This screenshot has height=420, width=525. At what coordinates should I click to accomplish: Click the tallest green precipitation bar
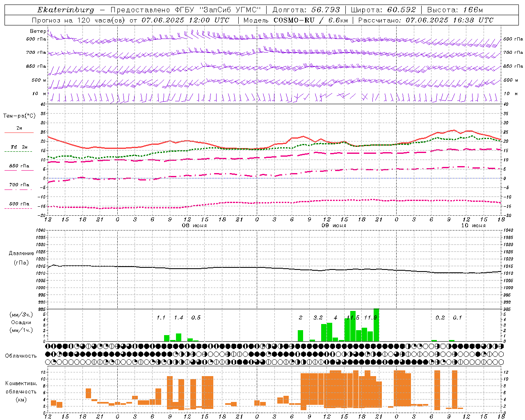(x=376, y=325)
